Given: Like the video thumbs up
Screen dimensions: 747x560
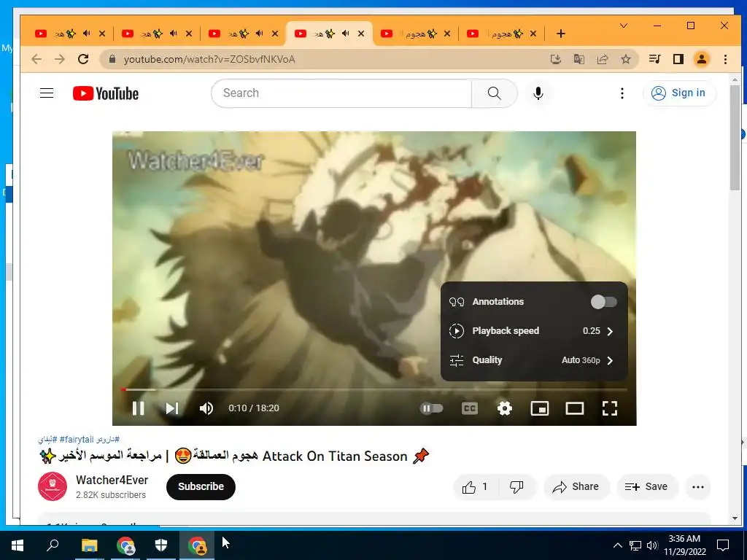Looking at the screenshot, I should pyautogui.click(x=475, y=486).
